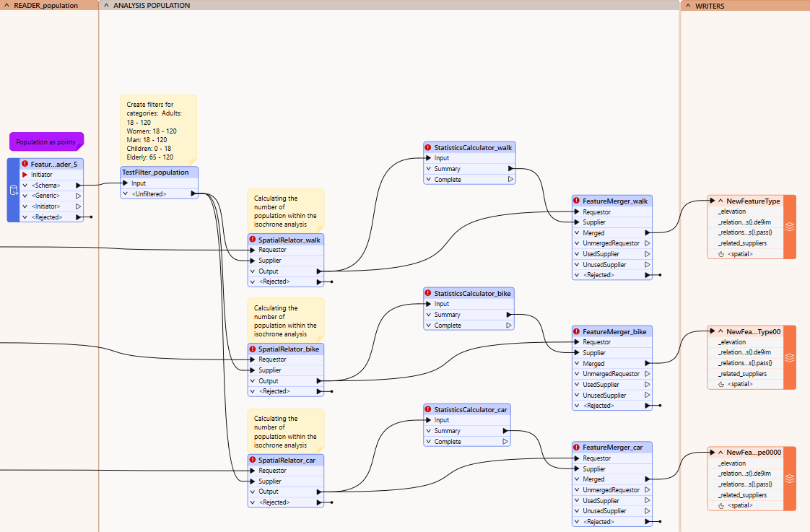Select the annotation above SpatialRelator_walk
Screen dimensions: 810x532
tap(286, 211)
